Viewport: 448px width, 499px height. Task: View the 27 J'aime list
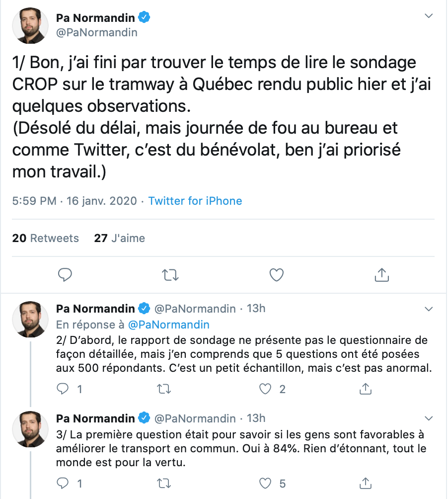[x=120, y=238]
